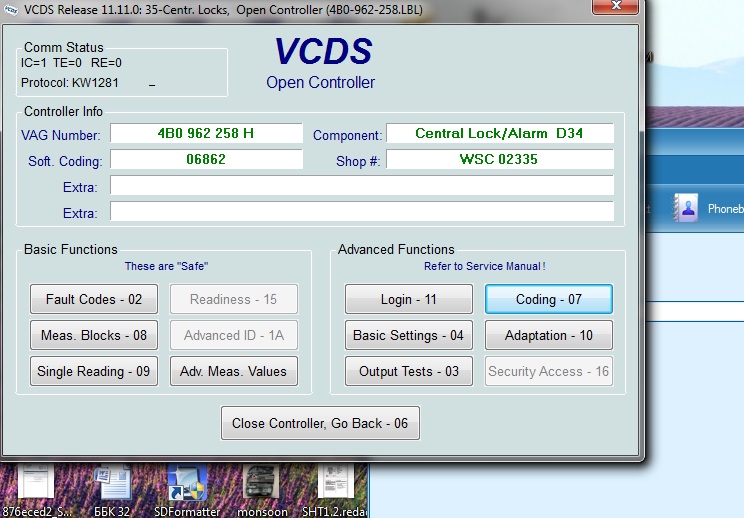
Task: Click the second Extra field
Action: pyautogui.click(x=362, y=212)
